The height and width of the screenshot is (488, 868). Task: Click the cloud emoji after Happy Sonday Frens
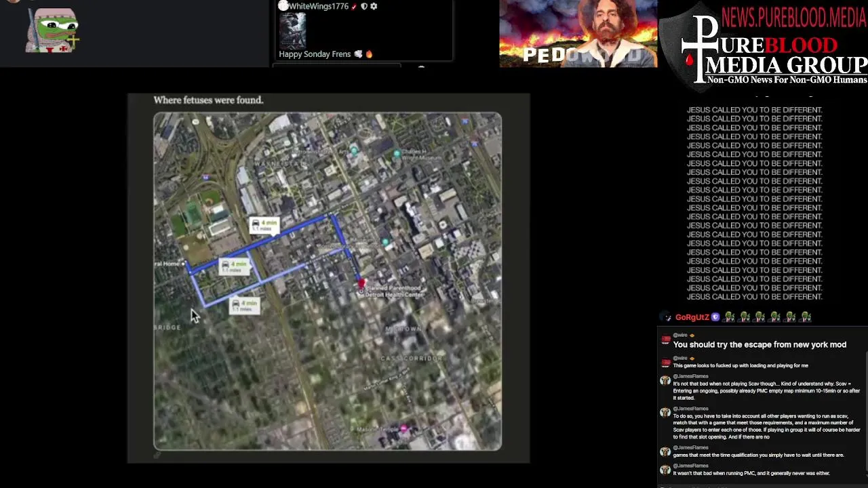tap(358, 54)
